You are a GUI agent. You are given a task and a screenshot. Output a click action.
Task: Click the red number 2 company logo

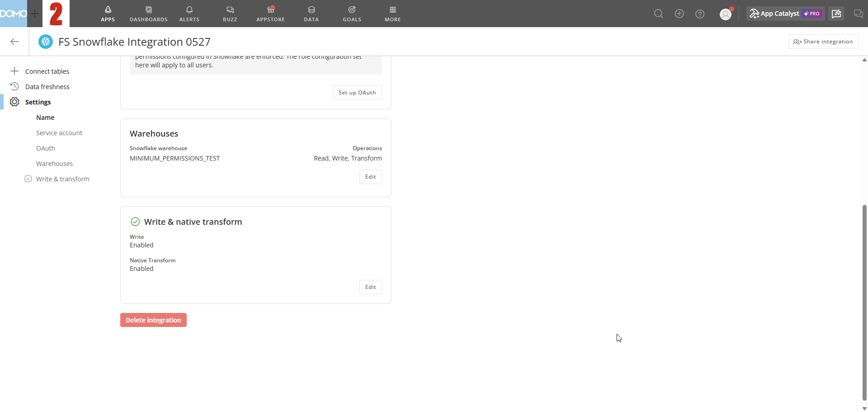pyautogui.click(x=56, y=14)
